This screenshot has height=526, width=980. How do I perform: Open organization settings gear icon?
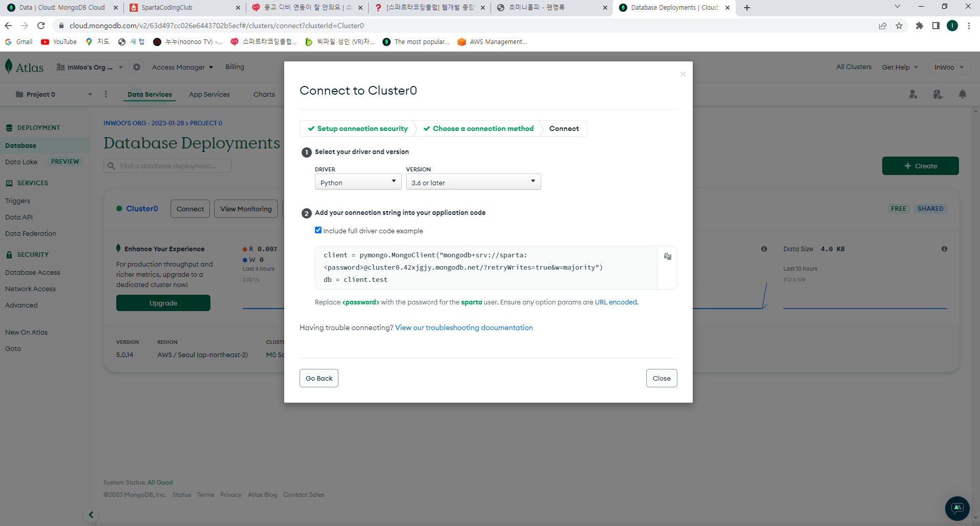tap(137, 67)
